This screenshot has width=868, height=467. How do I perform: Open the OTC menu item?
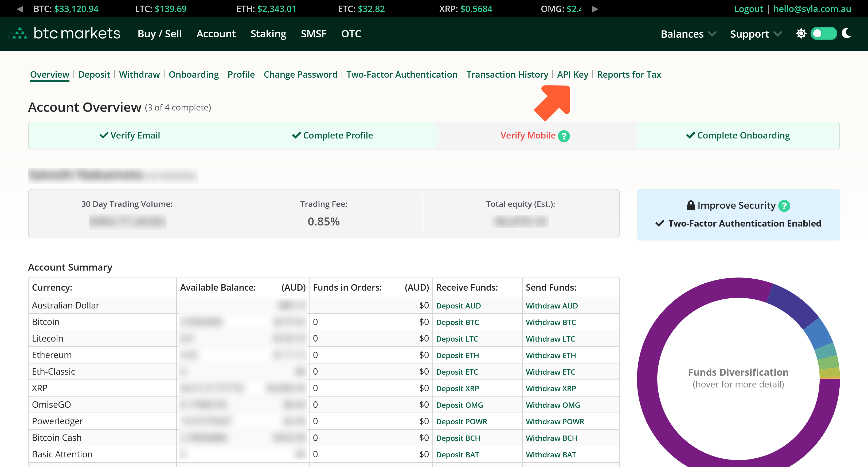pos(351,34)
